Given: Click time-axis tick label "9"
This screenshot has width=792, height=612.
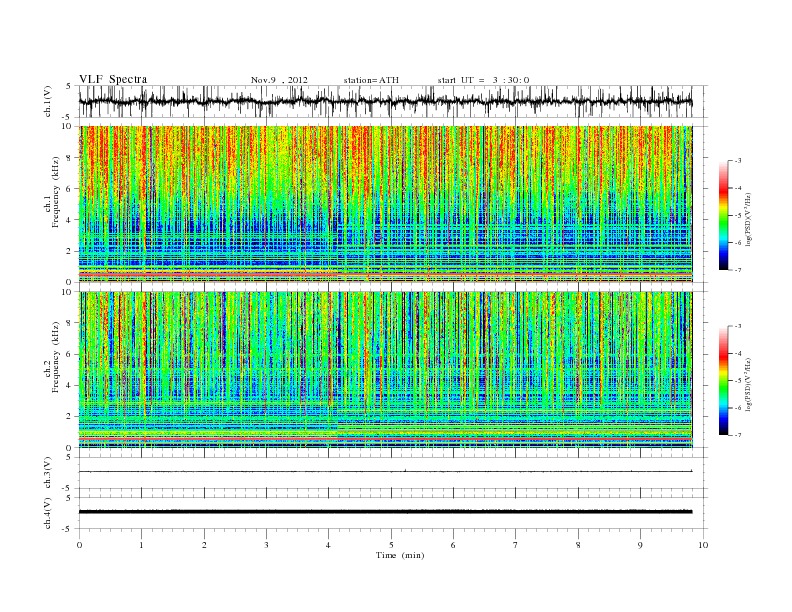Looking at the screenshot, I should click(640, 545).
